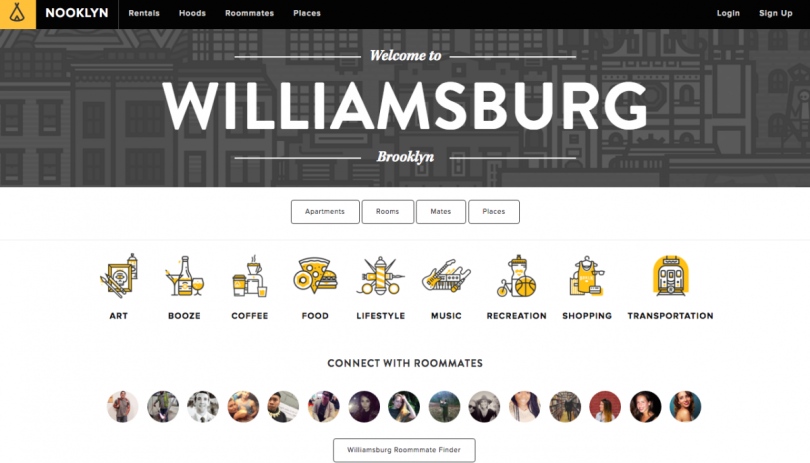Click the Sign Up link
Screen dimensions: 810x463
pyautogui.click(x=775, y=13)
